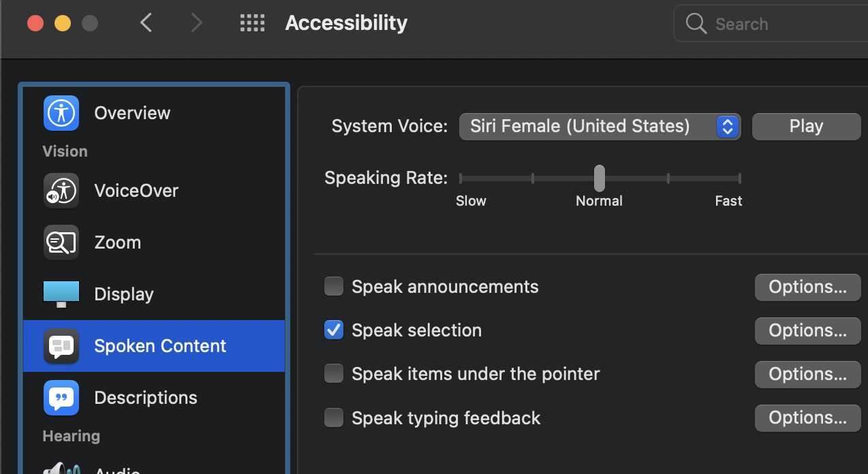Click the Display monitor icon

61,294
